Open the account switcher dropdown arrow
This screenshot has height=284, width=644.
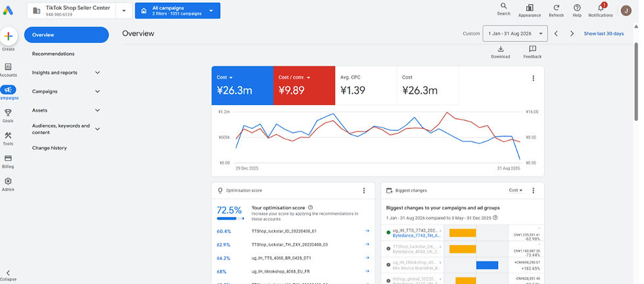pyautogui.click(x=124, y=11)
